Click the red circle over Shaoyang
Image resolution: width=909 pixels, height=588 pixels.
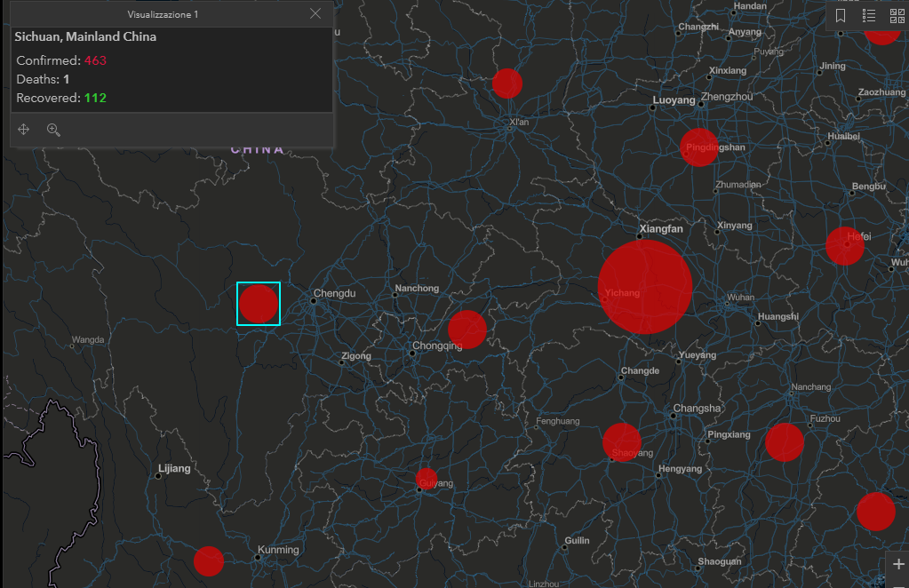point(622,442)
